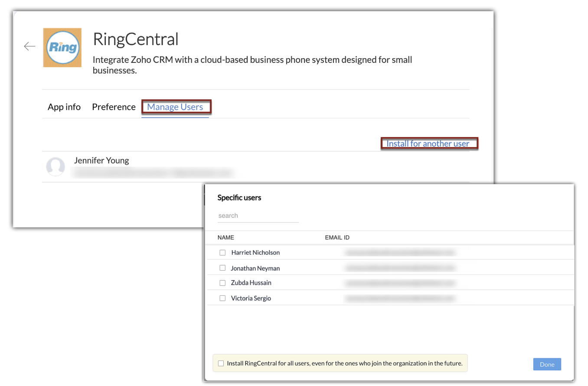Click Install for another user link

(x=428, y=144)
